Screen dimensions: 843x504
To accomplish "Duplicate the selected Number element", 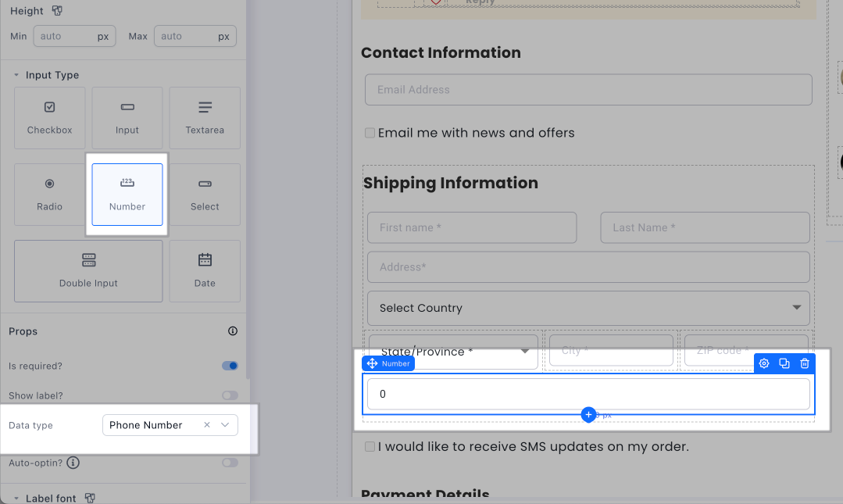I will [784, 363].
